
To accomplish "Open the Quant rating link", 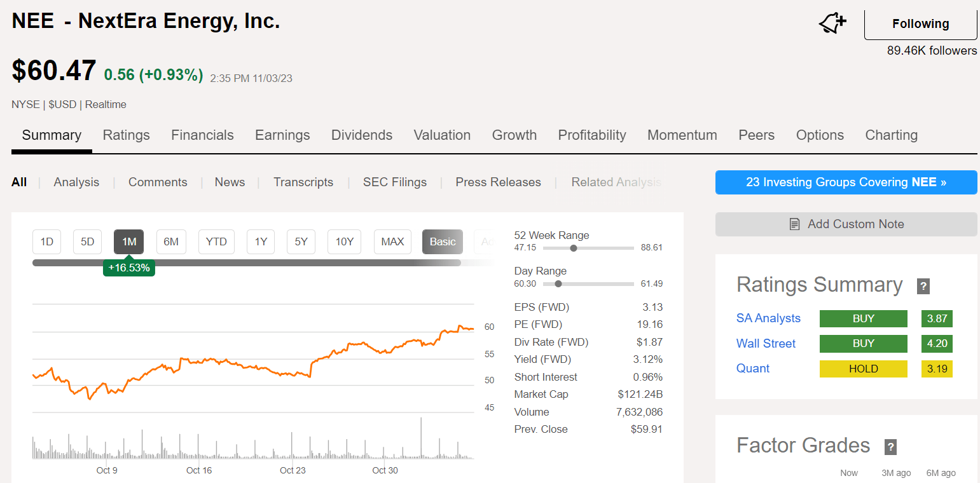I will pos(753,369).
